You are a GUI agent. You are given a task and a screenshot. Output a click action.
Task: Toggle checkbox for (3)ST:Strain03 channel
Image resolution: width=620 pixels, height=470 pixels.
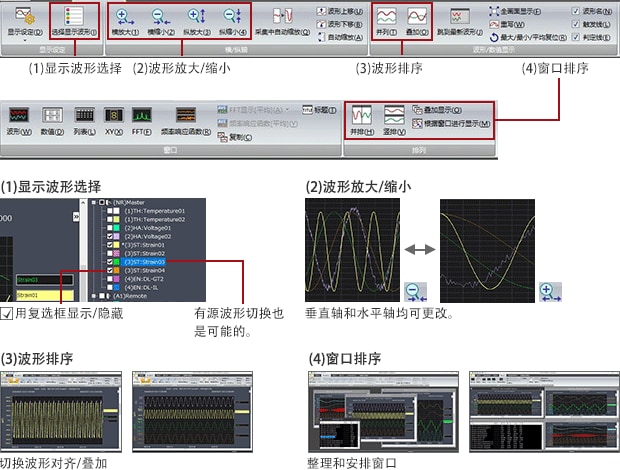click(110, 261)
